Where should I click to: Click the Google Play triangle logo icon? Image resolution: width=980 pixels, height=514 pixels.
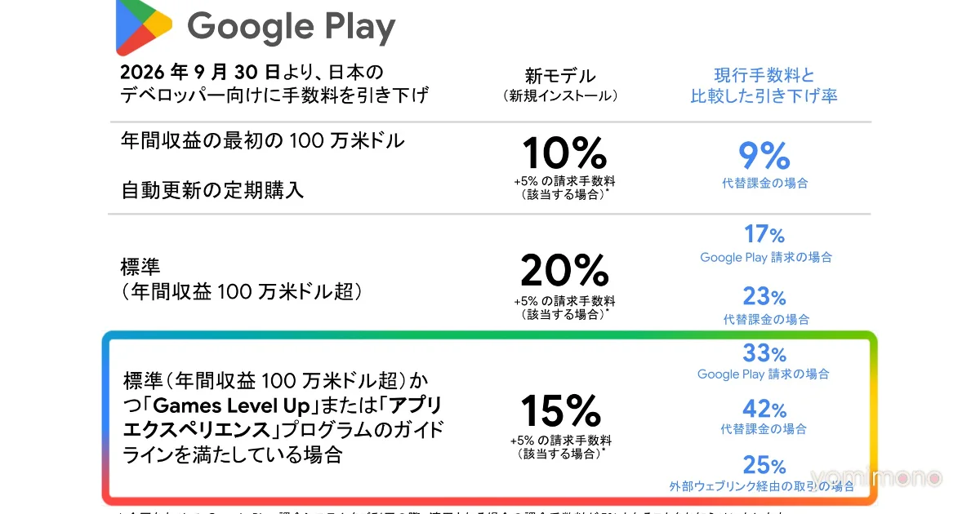pos(143,26)
